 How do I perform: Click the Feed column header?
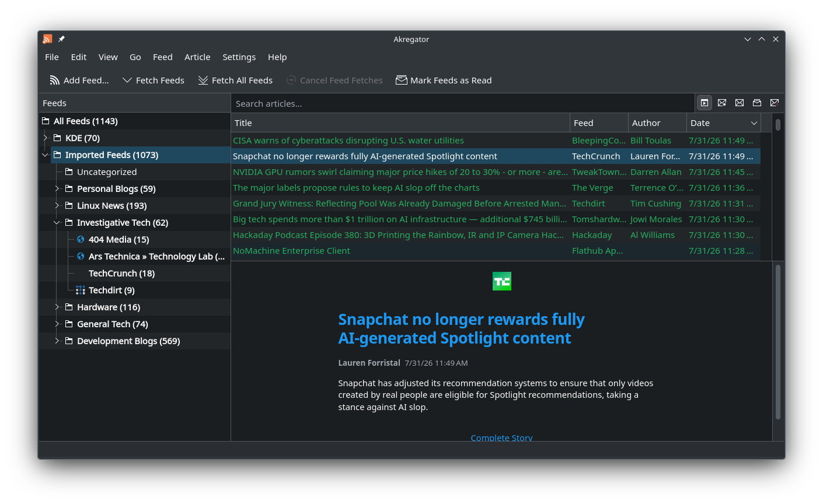(599, 123)
